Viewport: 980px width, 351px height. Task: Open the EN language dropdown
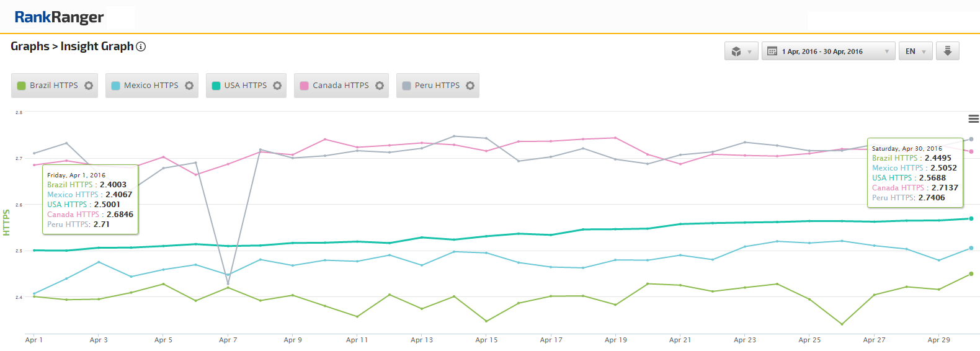[x=915, y=51]
